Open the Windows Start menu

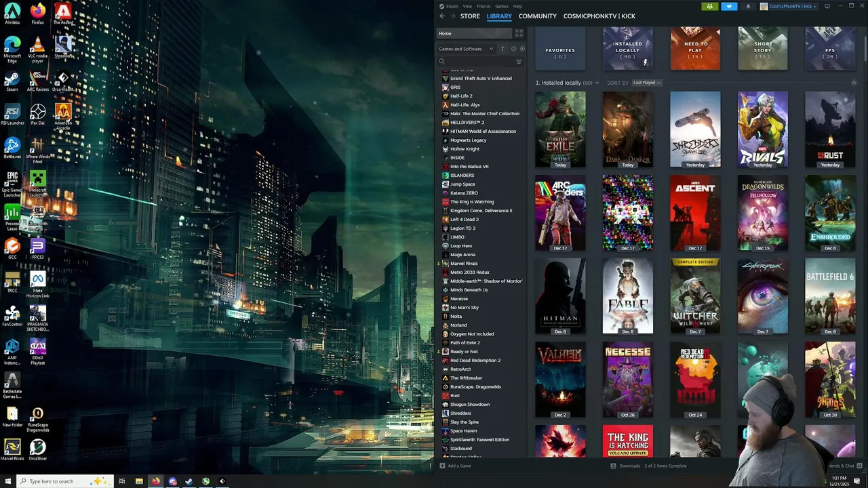(7, 481)
